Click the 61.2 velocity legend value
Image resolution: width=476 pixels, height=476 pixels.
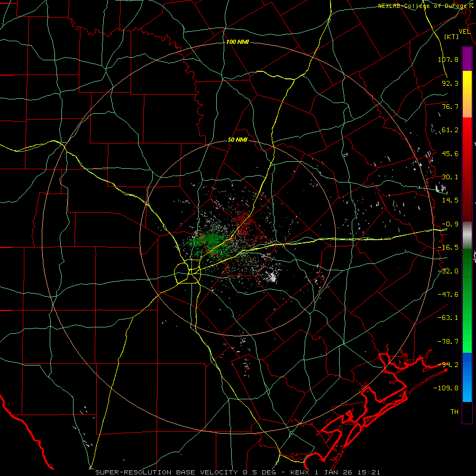450,130
